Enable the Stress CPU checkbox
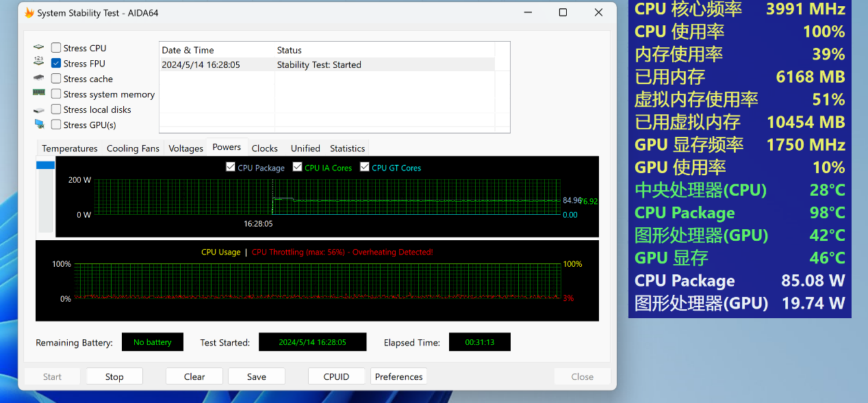 pos(56,48)
